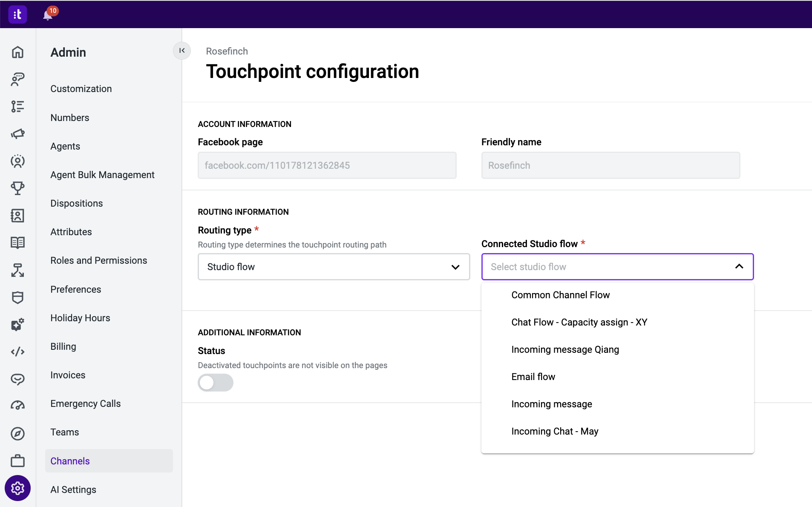Open the campaigns megaphone icon
This screenshot has width=812, height=507.
(17, 134)
